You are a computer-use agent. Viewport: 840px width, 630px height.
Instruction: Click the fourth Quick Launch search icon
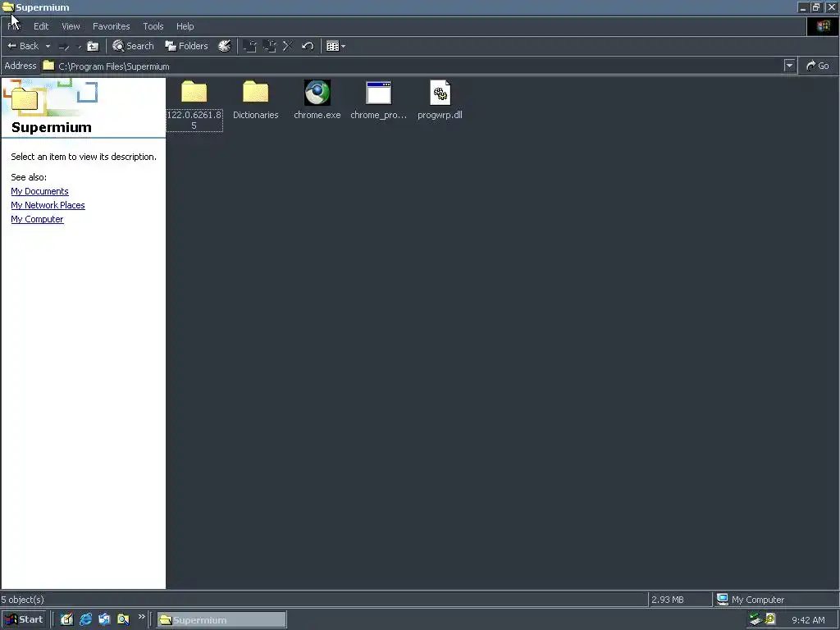[123, 619]
